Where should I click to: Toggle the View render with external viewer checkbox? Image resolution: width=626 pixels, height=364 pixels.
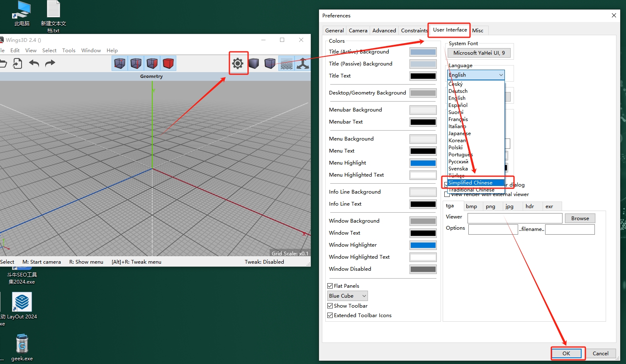(447, 194)
